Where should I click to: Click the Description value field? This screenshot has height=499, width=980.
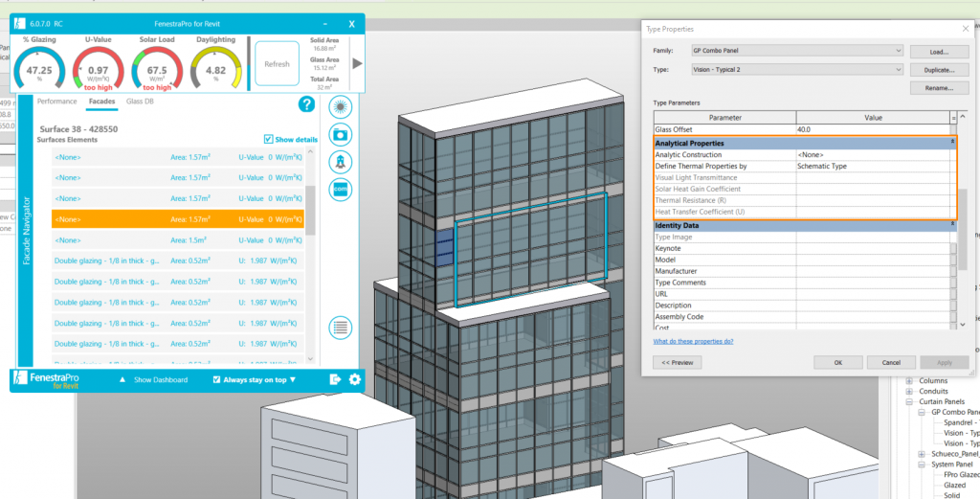tap(873, 306)
